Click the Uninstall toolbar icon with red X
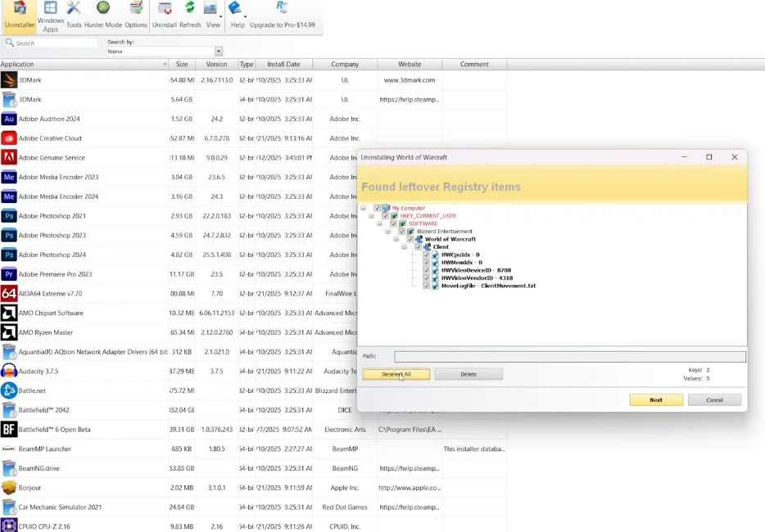 pyautogui.click(x=165, y=16)
